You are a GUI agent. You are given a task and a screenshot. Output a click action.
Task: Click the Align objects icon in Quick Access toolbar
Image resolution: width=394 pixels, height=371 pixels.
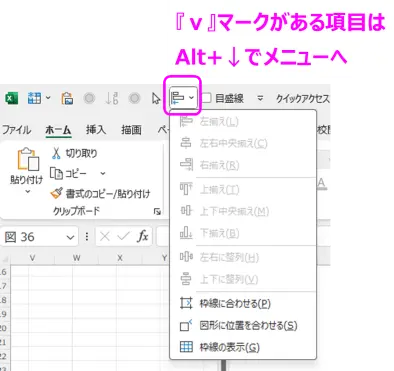[178, 98]
